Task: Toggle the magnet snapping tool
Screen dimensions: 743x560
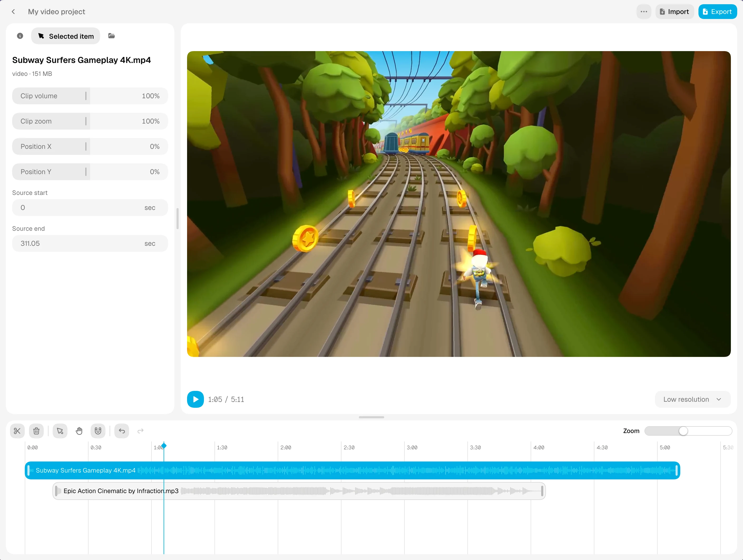Action: coord(98,431)
